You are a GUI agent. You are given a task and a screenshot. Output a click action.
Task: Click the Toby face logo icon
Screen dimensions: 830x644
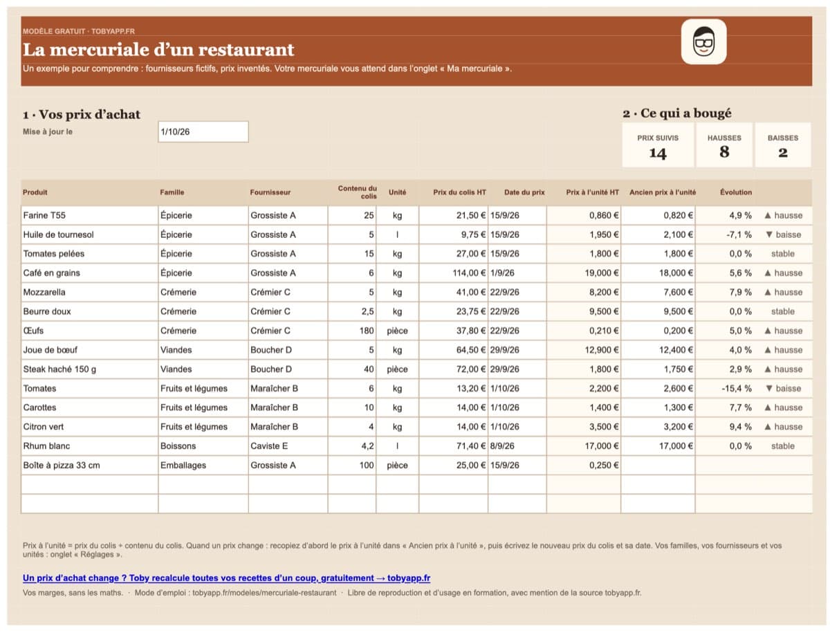(703, 42)
